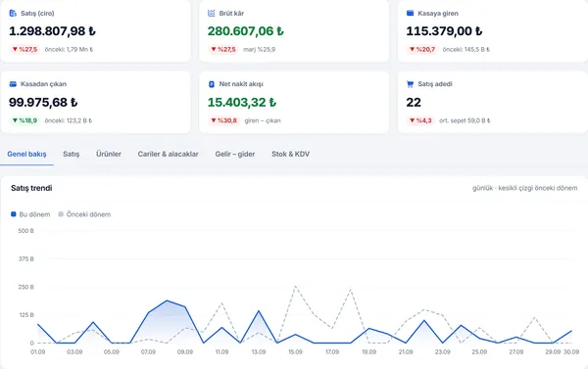Click the Brüt kâr chart icon

point(212,13)
